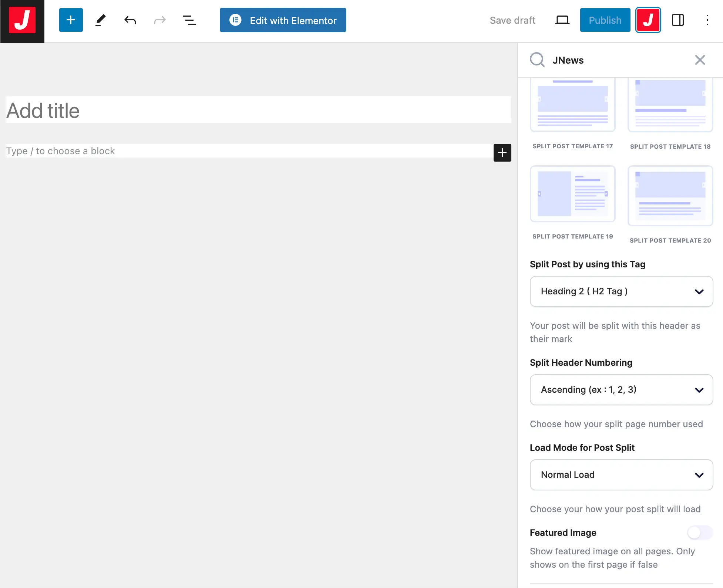Open the laptop Preview icon

[x=562, y=20]
